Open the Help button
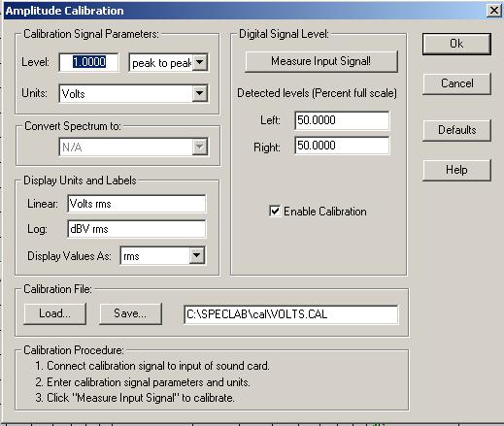Image resolution: width=504 pixels, height=426 pixels. 456,170
